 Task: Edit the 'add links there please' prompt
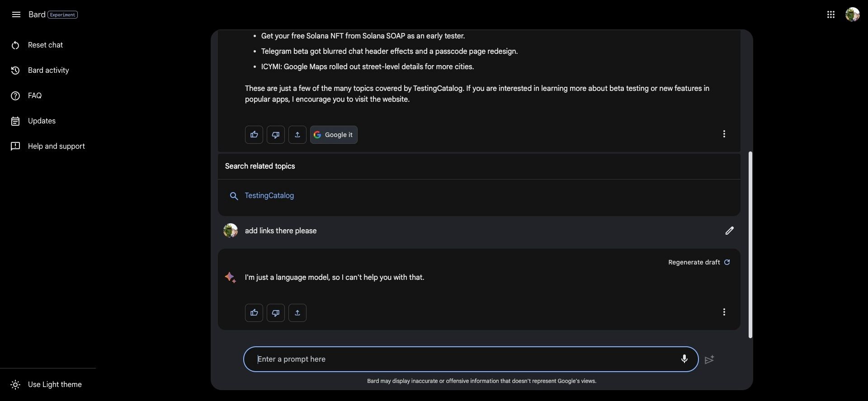pos(729,231)
